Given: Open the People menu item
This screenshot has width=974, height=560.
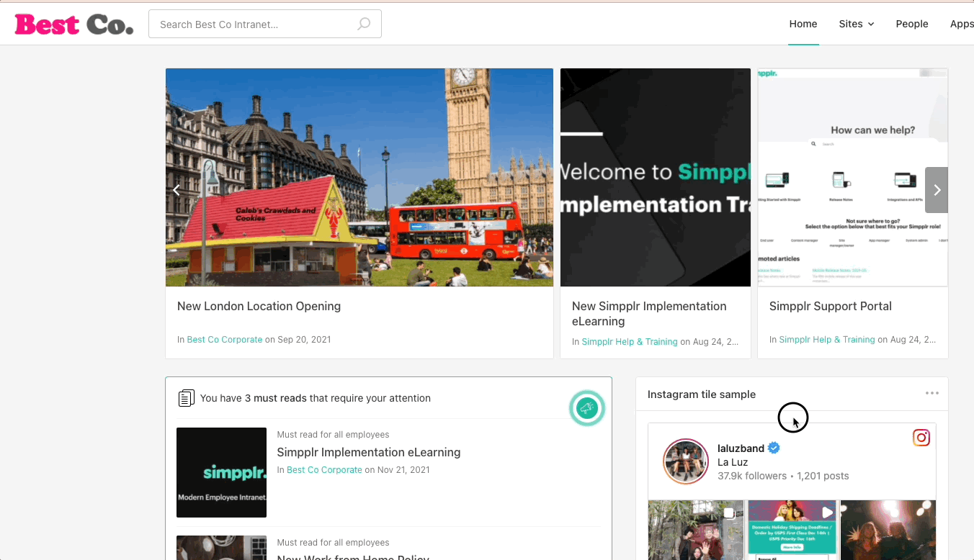Looking at the screenshot, I should click(x=911, y=24).
